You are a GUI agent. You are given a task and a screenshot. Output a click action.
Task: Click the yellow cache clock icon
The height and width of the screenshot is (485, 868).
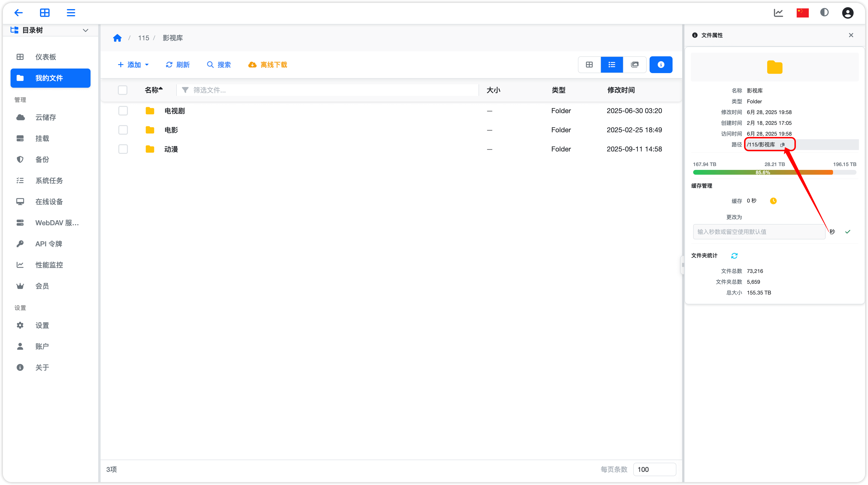(x=773, y=201)
